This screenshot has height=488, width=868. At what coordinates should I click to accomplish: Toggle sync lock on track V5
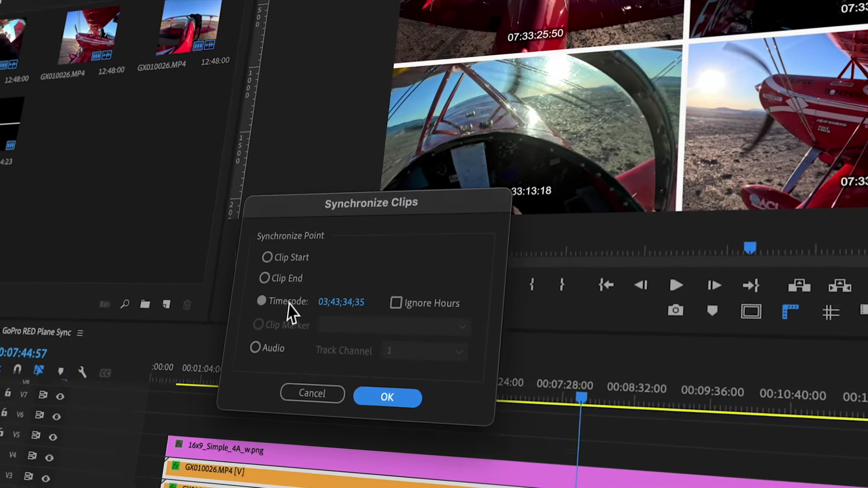[x=36, y=435]
